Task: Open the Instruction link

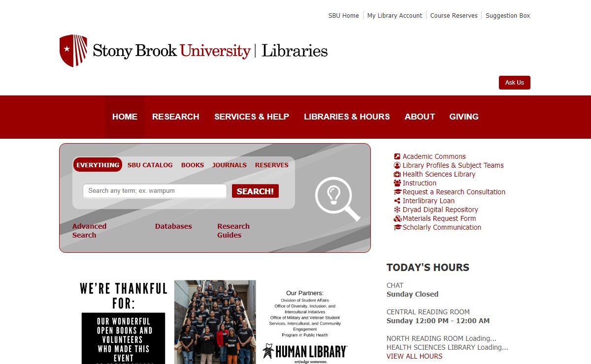Action: 420,183
